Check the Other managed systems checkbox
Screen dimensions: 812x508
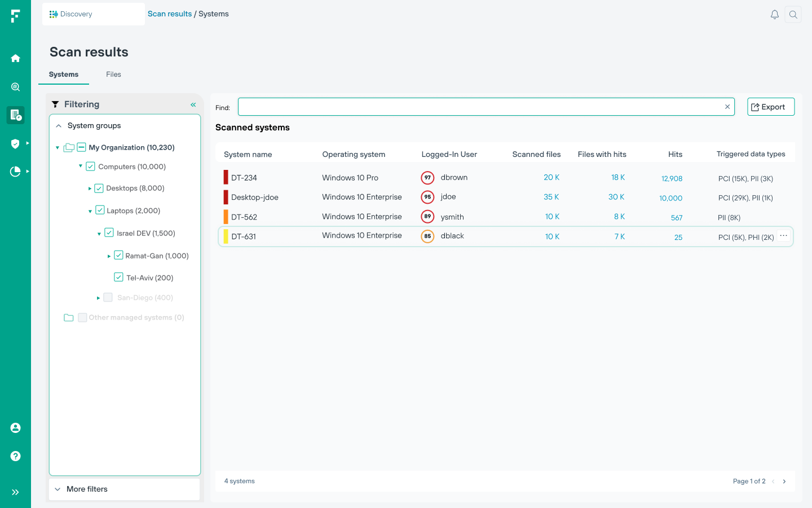coord(82,318)
